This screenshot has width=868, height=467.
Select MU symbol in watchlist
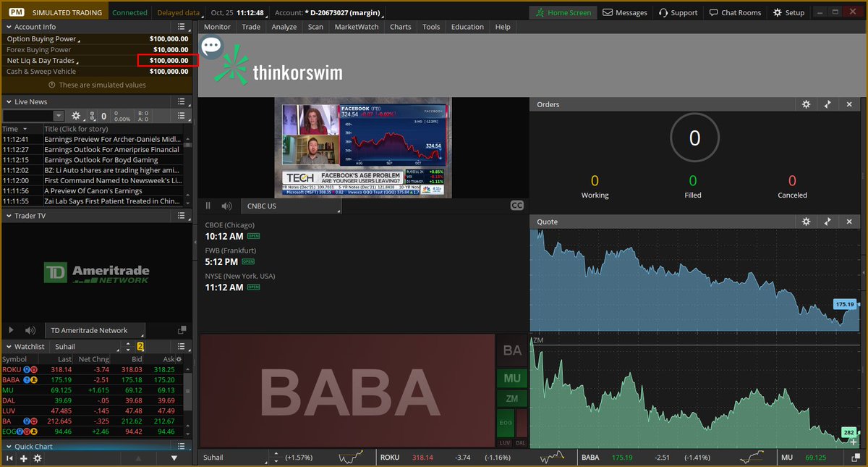[x=8, y=390]
